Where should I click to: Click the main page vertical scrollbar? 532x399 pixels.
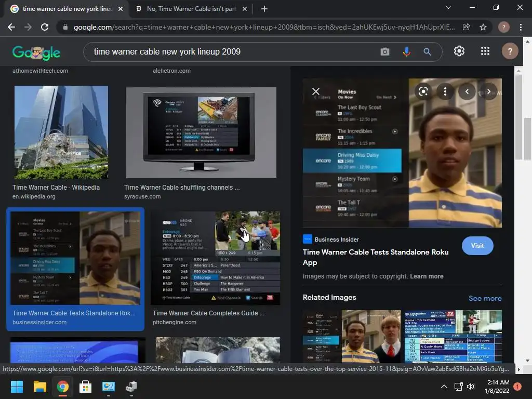click(528, 138)
